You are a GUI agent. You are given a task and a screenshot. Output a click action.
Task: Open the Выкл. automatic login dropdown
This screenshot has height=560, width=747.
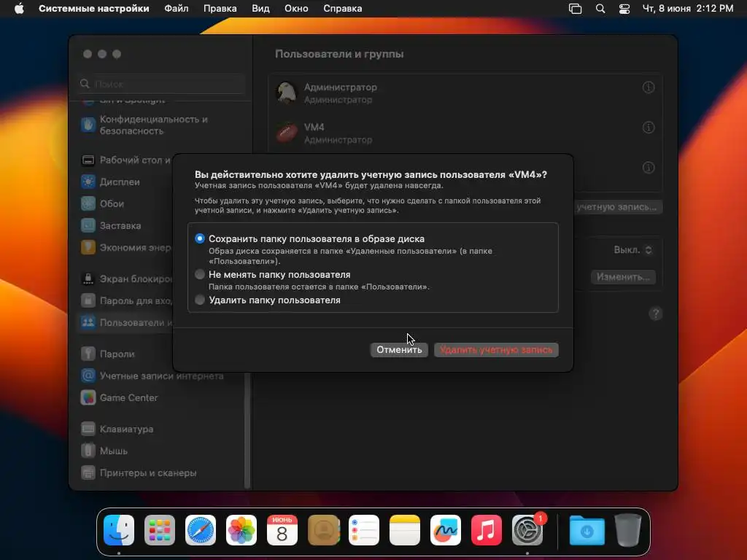click(632, 250)
